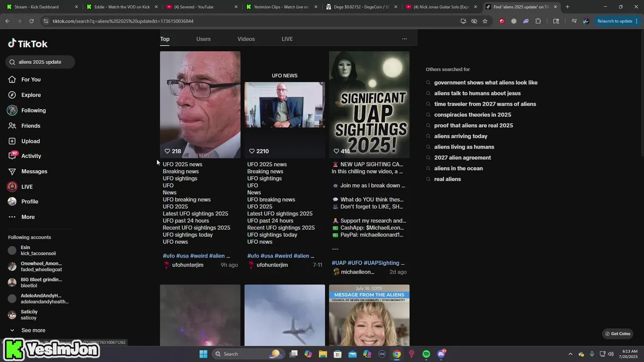Image resolution: width=644 pixels, height=362 pixels.
Task: Switch to Severed - YouTube tab
Action: coord(201,7)
